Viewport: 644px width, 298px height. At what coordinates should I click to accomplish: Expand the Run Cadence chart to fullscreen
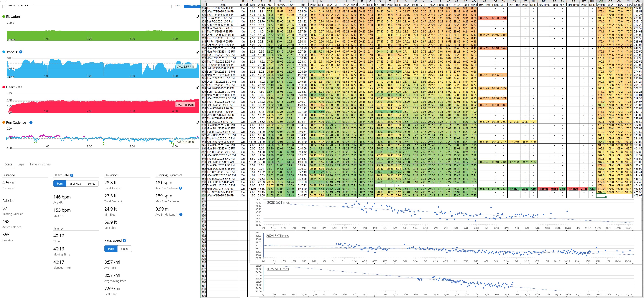click(198, 123)
